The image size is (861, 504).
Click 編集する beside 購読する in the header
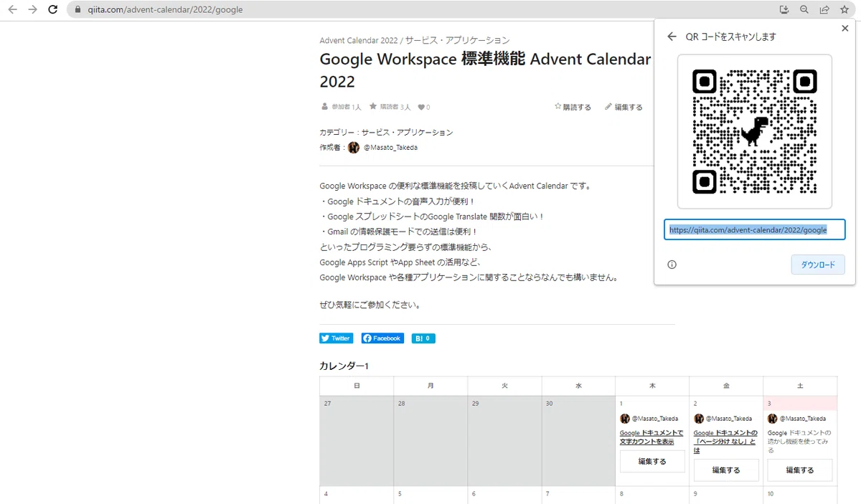[624, 108]
